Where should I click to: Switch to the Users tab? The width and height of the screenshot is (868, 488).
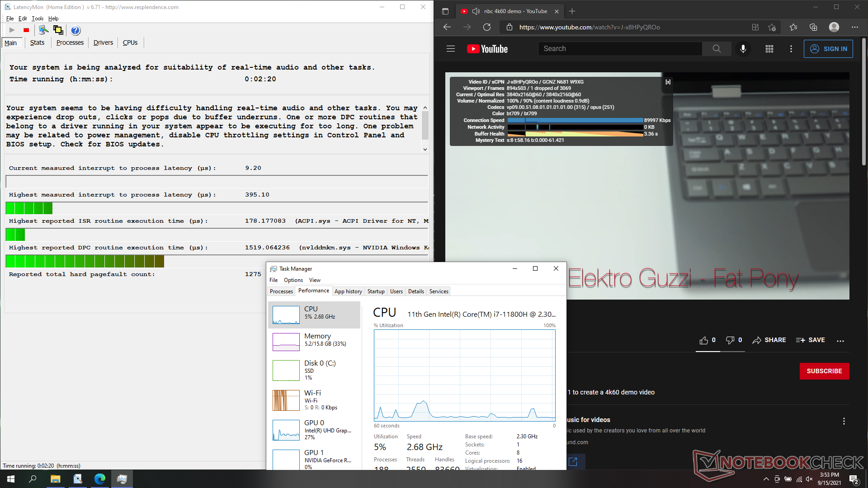(x=396, y=291)
